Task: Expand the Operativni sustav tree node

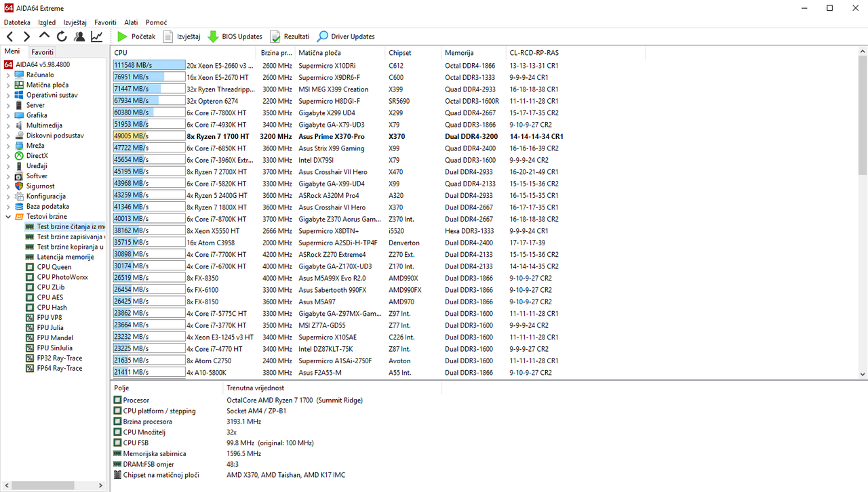Action: click(8, 95)
